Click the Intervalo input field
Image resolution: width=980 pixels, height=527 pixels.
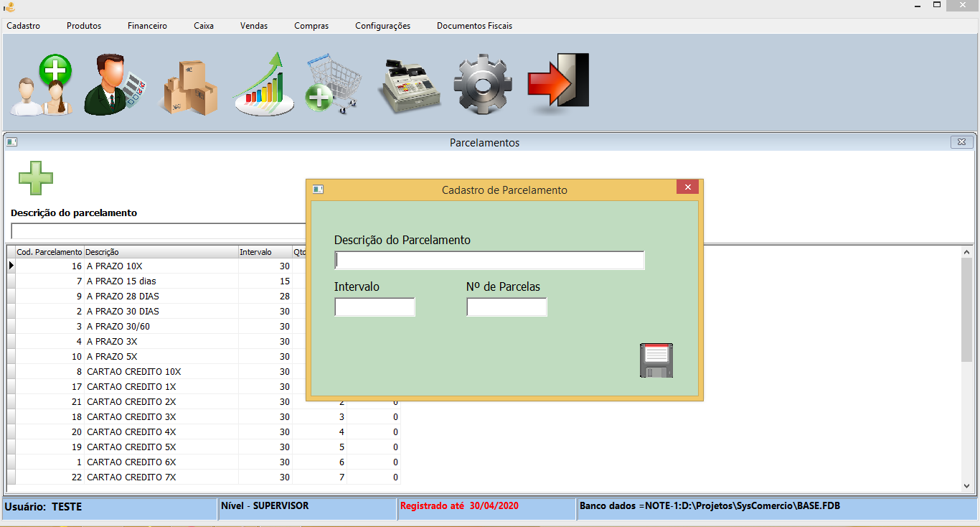click(x=374, y=307)
